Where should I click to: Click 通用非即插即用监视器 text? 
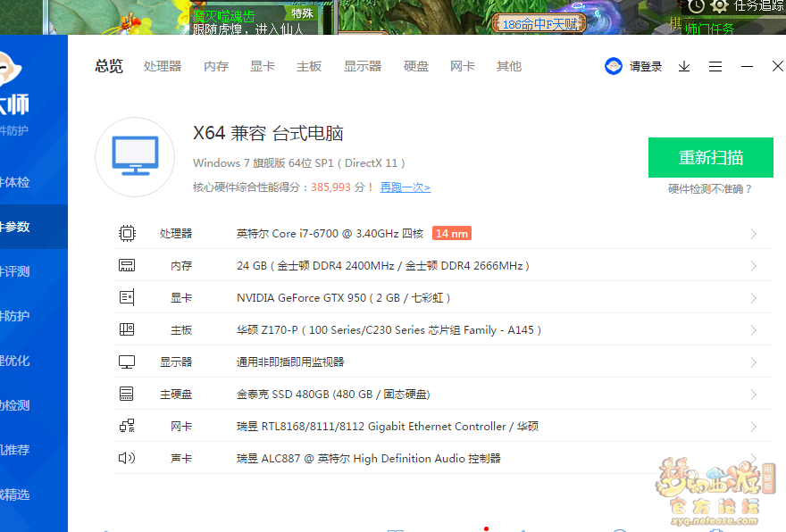[290, 362]
